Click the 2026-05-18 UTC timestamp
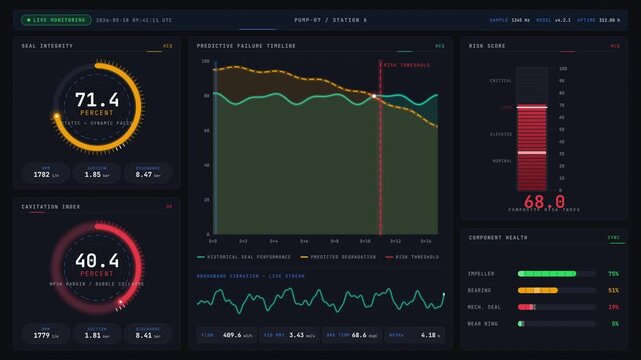Screen dimensions: 641x360 pyautogui.click(x=134, y=20)
